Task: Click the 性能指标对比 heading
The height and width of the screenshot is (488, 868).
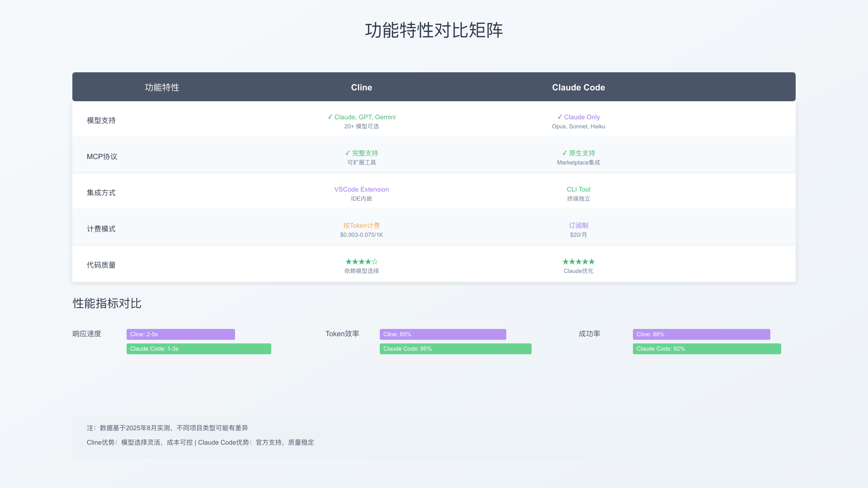Action: pyautogui.click(x=107, y=303)
